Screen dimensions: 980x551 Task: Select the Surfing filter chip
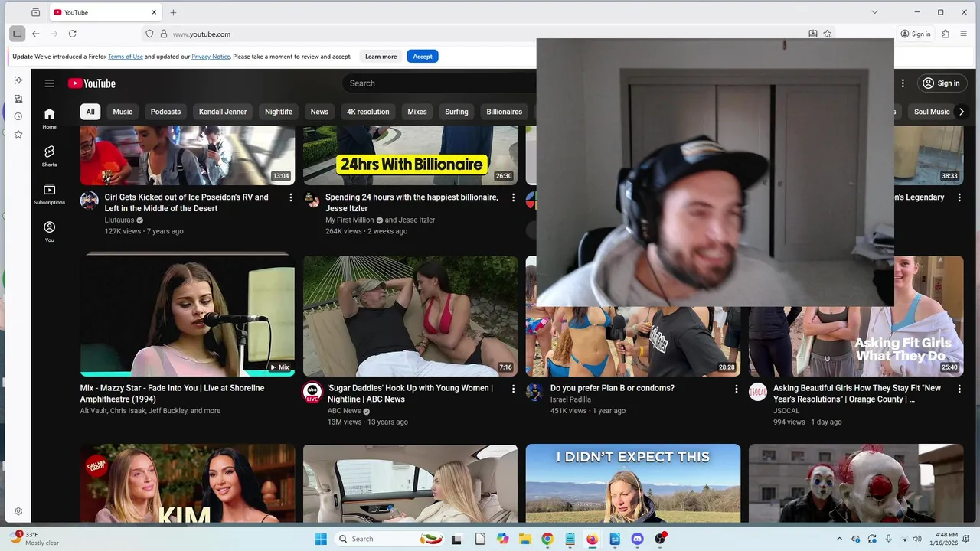tap(456, 112)
